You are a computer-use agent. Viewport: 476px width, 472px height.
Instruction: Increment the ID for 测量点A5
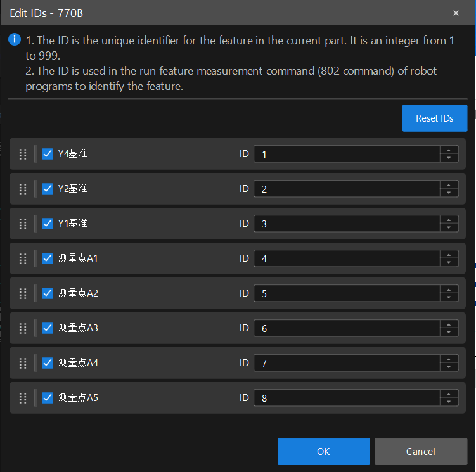coord(449,394)
